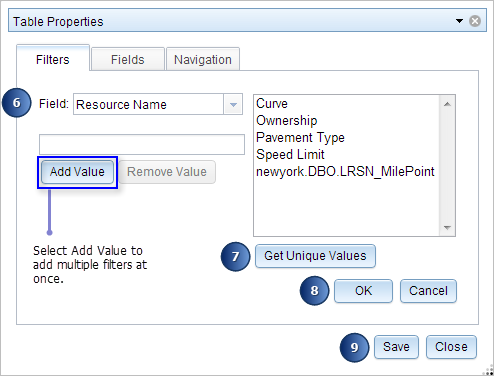Image resolution: width=494 pixels, height=376 pixels.
Task: Click the Remove Value button
Action: tap(167, 172)
